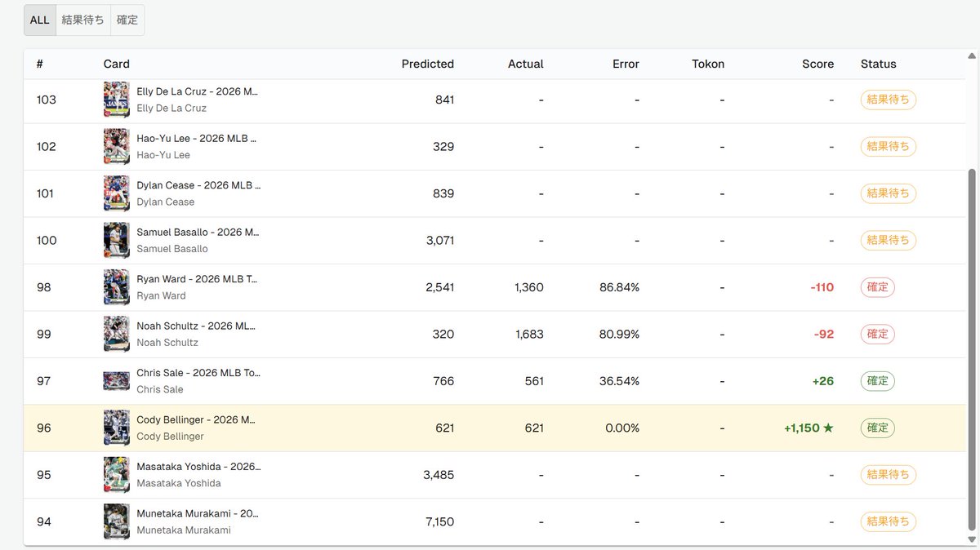Click predicted value 3,485
980x550 pixels.
[x=439, y=475]
